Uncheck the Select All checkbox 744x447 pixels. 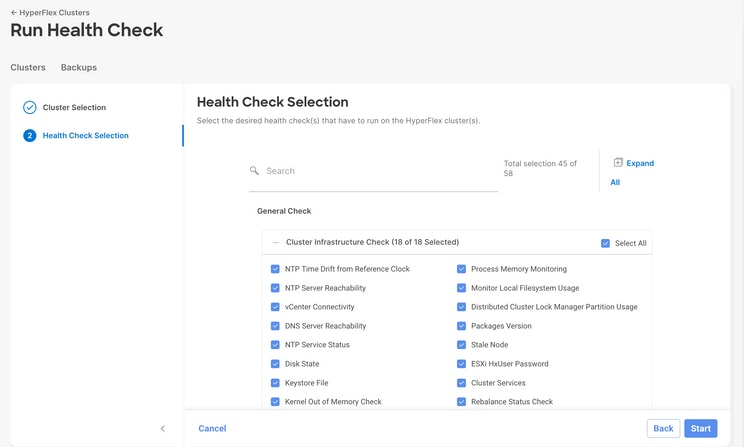coord(605,243)
